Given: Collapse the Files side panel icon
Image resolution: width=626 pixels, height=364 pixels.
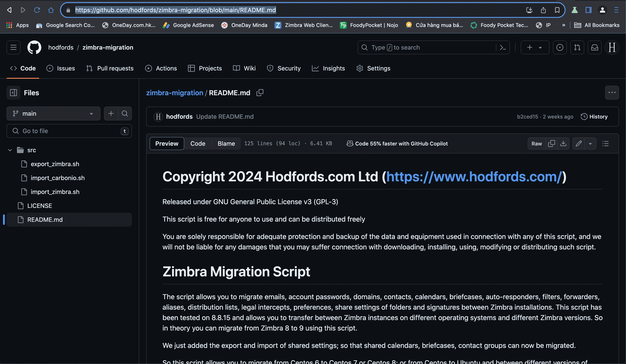Looking at the screenshot, I should 13,93.
